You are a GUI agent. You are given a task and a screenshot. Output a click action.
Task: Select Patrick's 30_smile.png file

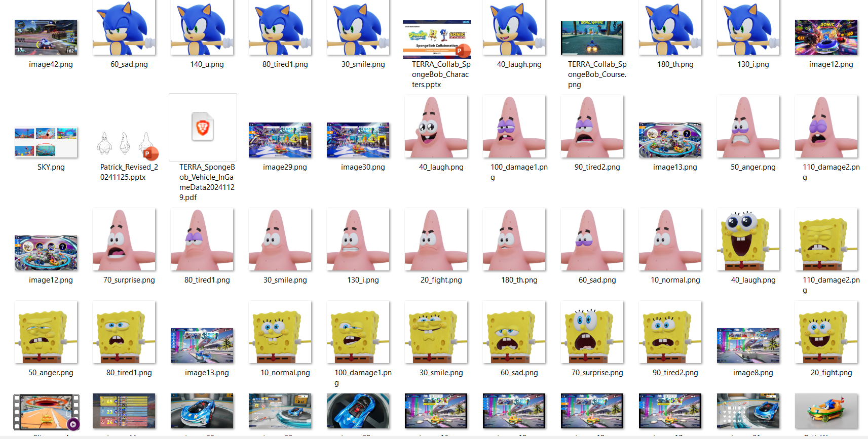280,240
